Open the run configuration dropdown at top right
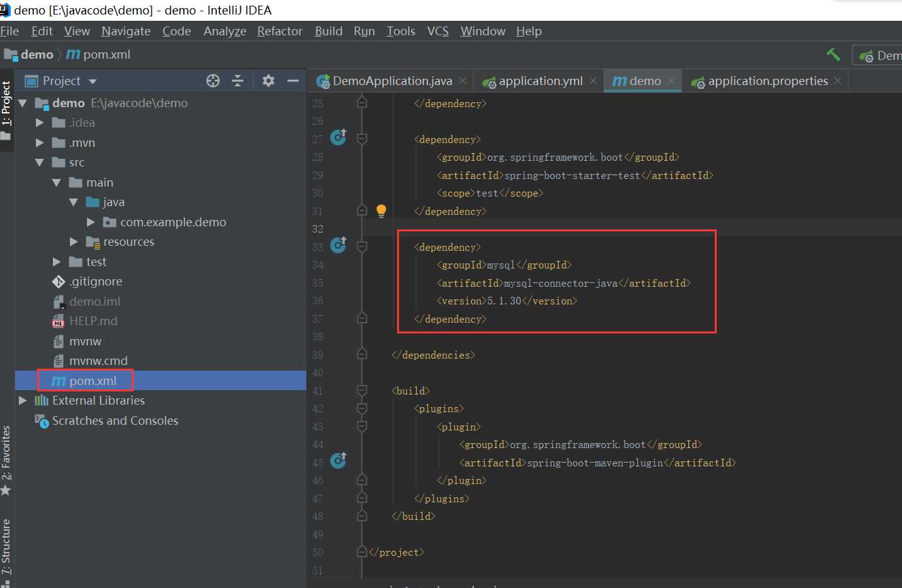The width and height of the screenshot is (902, 588). 879,55
